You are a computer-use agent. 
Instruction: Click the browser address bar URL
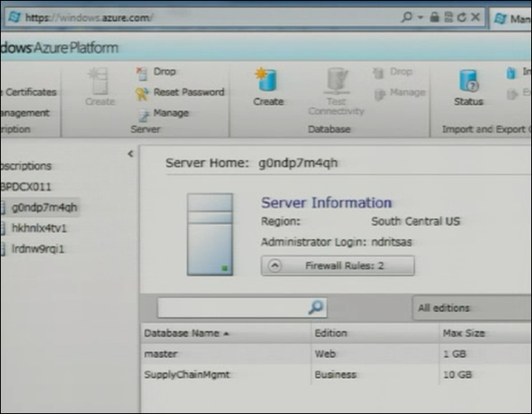click(89, 17)
